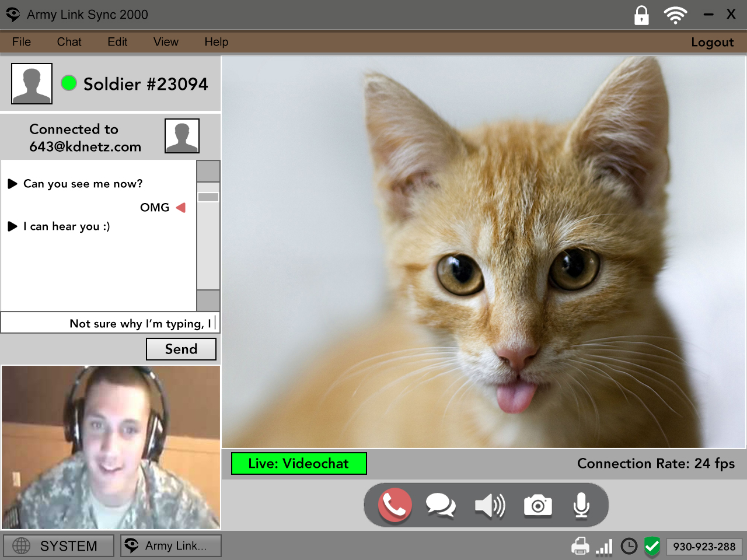Click the Wi-Fi signal icon
This screenshot has height=560, width=747.
click(675, 15)
